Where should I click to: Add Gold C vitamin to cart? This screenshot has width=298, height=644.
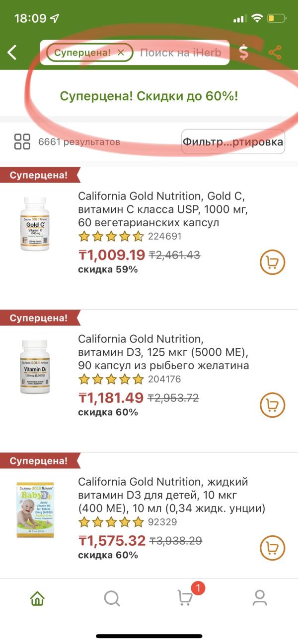click(x=273, y=262)
